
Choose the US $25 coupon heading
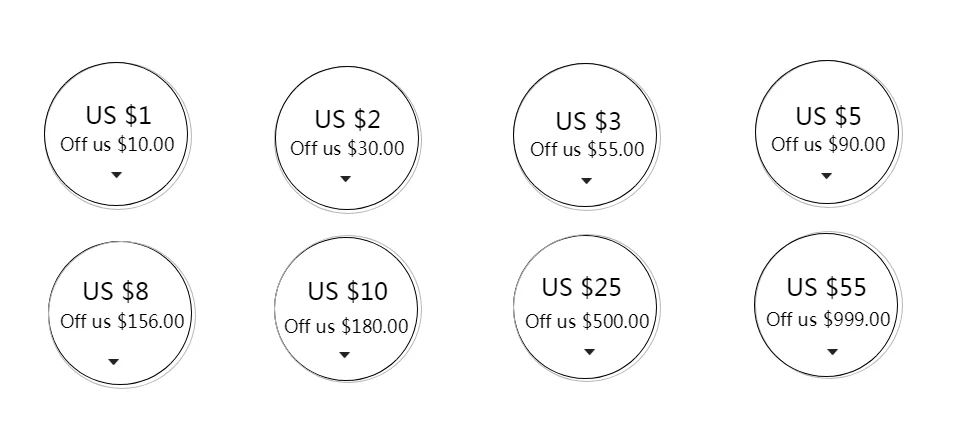pyautogui.click(x=582, y=288)
